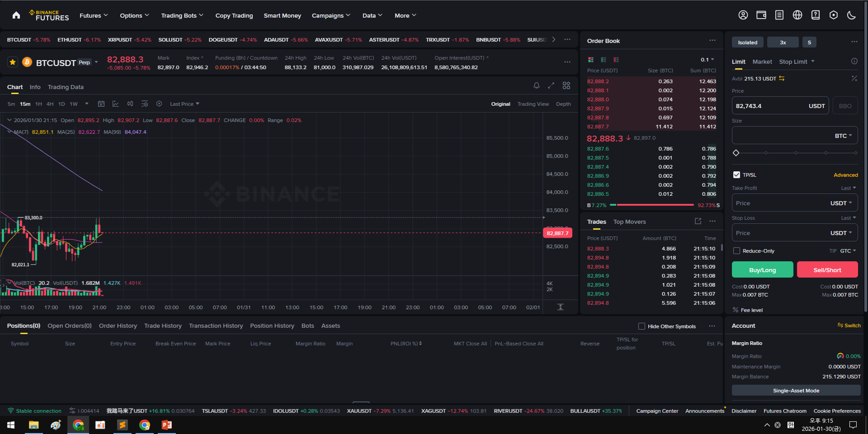Click the limit Price input field
The height and width of the screenshot is (434, 868).
pos(780,106)
